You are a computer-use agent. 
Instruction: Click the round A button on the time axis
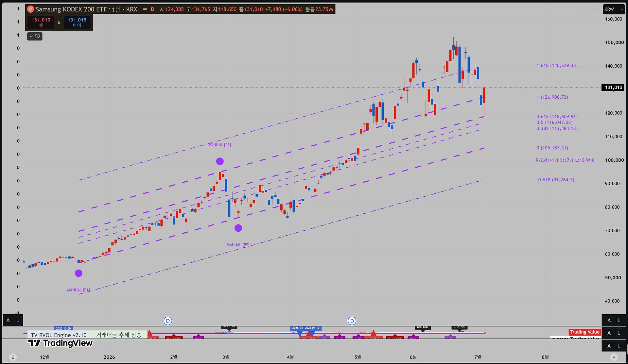[x=614, y=357]
